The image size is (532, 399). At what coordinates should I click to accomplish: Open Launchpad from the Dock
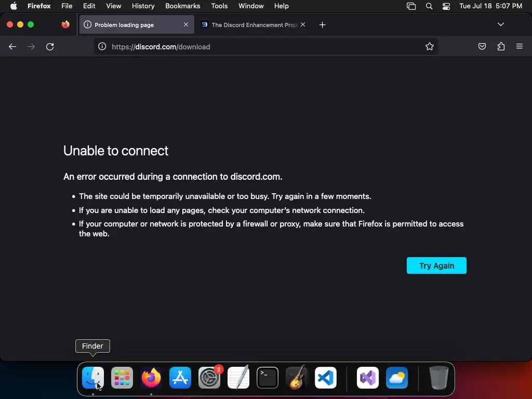pyautogui.click(x=122, y=377)
